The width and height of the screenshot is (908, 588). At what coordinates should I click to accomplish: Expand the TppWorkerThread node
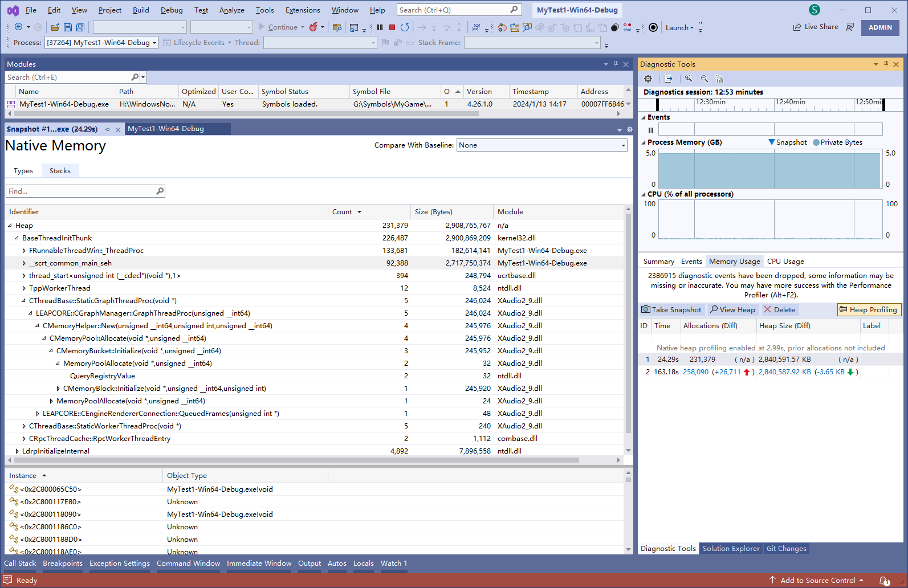(23, 288)
